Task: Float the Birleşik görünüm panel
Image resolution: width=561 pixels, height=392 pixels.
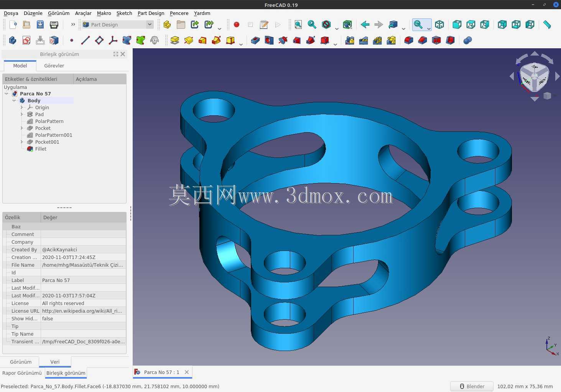Action: pyautogui.click(x=116, y=54)
